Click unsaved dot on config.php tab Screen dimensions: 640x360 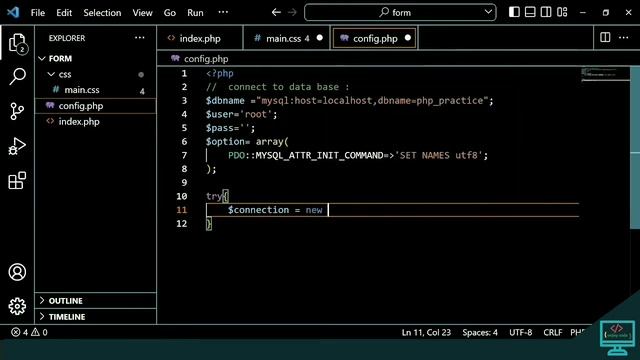[408, 38]
